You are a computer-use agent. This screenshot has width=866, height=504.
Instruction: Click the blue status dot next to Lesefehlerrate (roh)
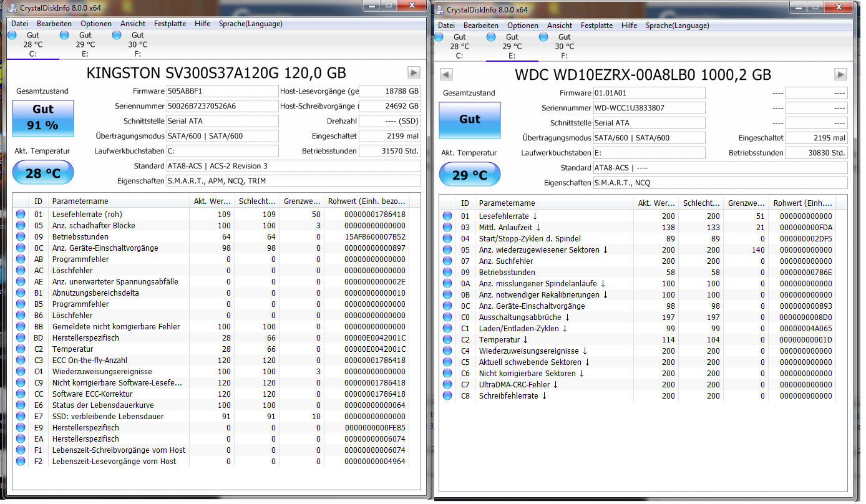coord(21,214)
